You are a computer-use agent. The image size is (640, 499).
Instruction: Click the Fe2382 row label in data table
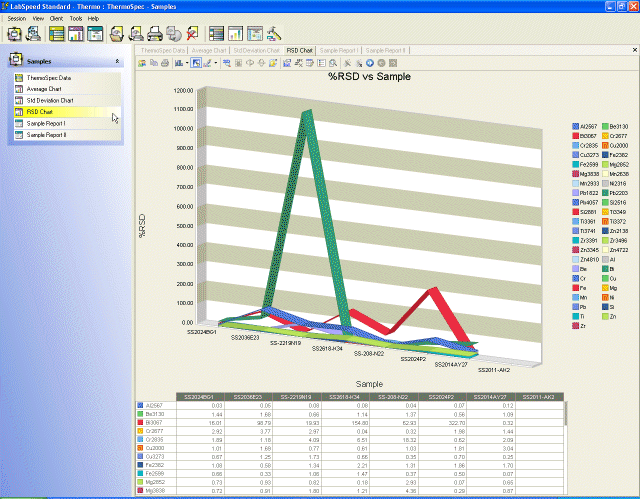pos(154,465)
